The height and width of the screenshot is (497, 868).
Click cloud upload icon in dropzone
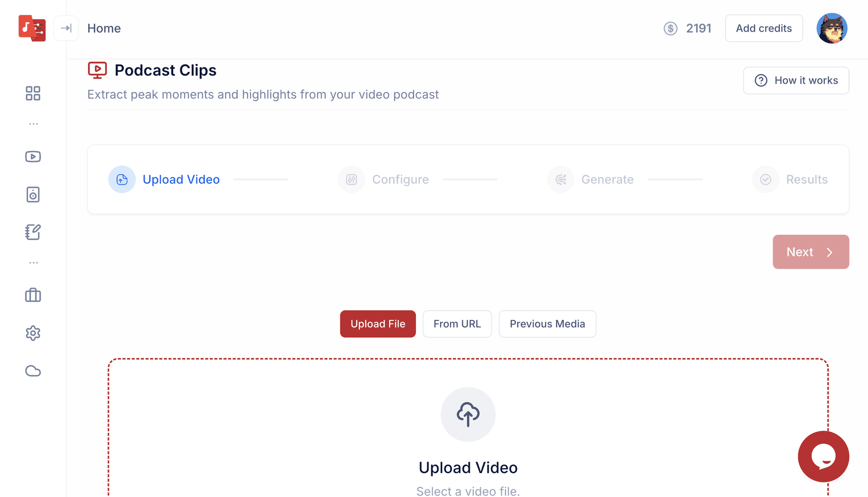point(468,414)
